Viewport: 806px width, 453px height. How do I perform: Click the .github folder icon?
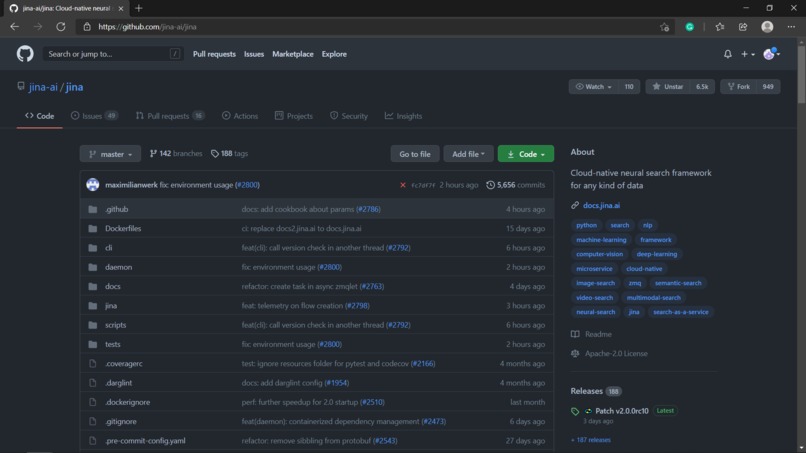point(93,209)
